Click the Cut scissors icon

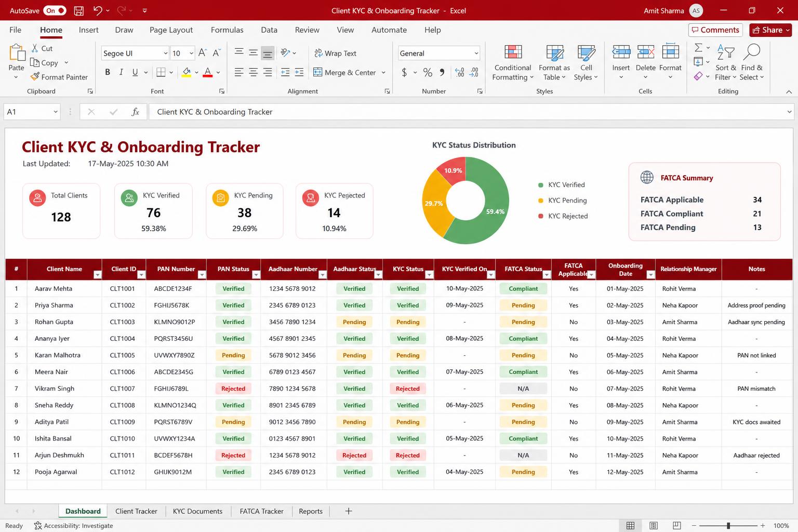point(35,48)
